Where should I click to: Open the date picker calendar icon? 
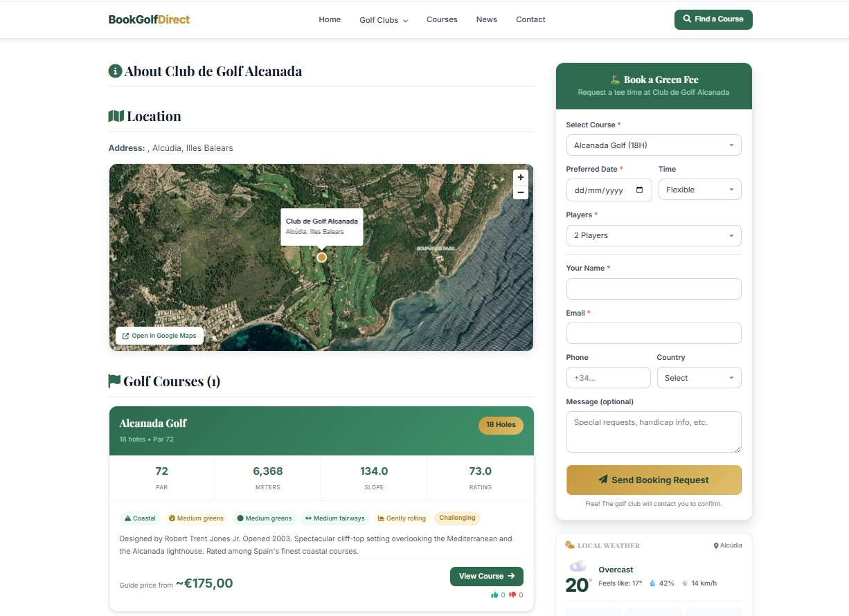[639, 190]
